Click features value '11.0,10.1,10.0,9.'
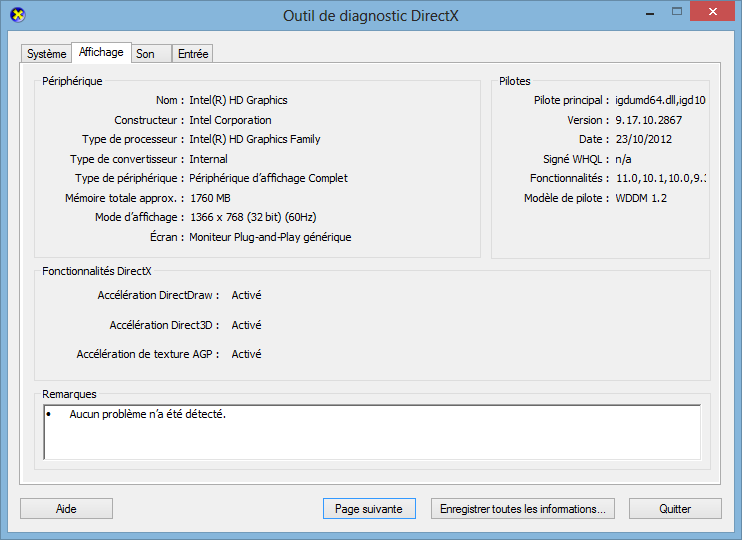 (x=661, y=178)
